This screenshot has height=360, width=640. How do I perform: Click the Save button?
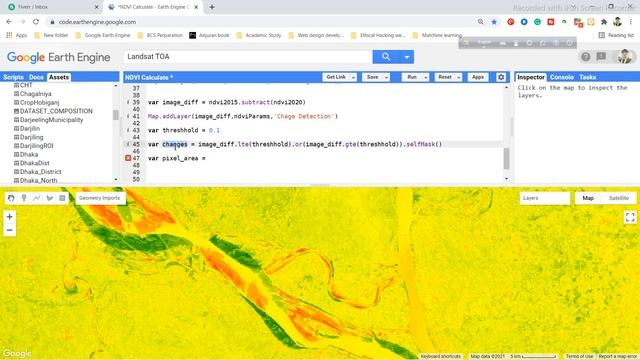coord(372,77)
